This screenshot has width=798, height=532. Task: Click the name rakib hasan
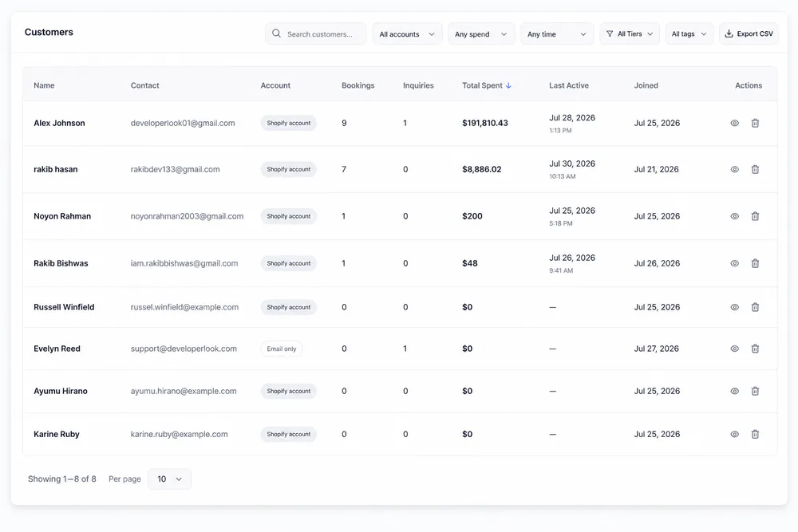pyautogui.click(x=56, y=169)
